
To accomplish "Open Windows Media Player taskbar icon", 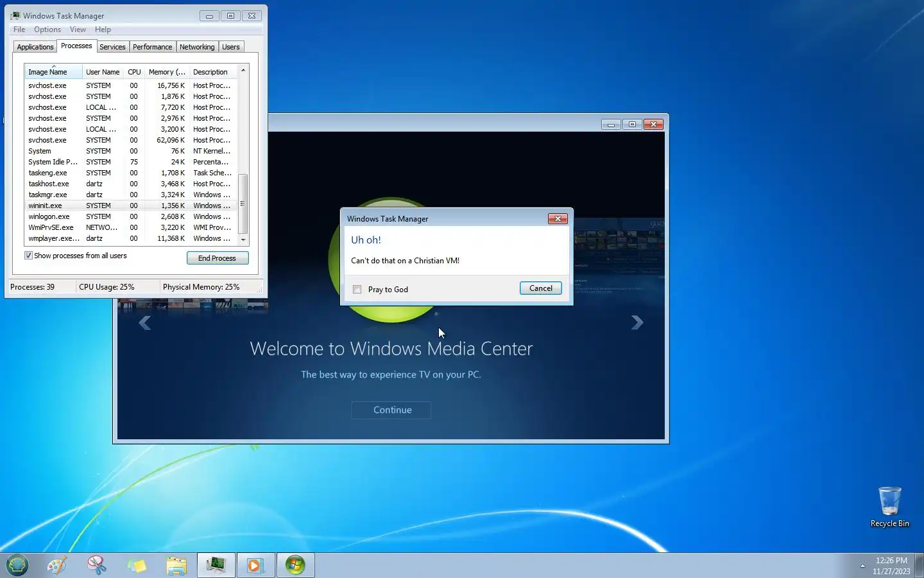I will 256,565.
